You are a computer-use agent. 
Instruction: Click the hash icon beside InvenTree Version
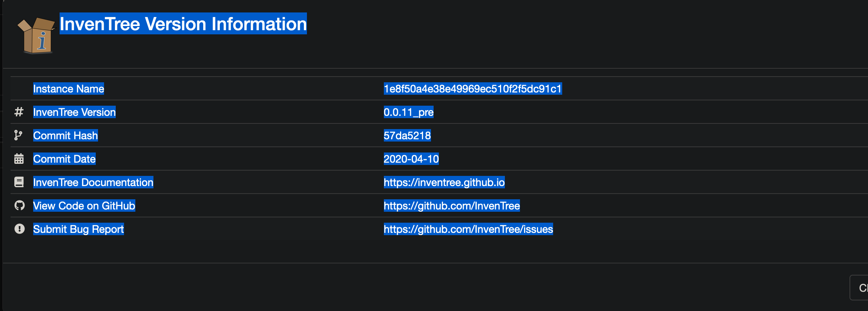click(x=18, y=112)
